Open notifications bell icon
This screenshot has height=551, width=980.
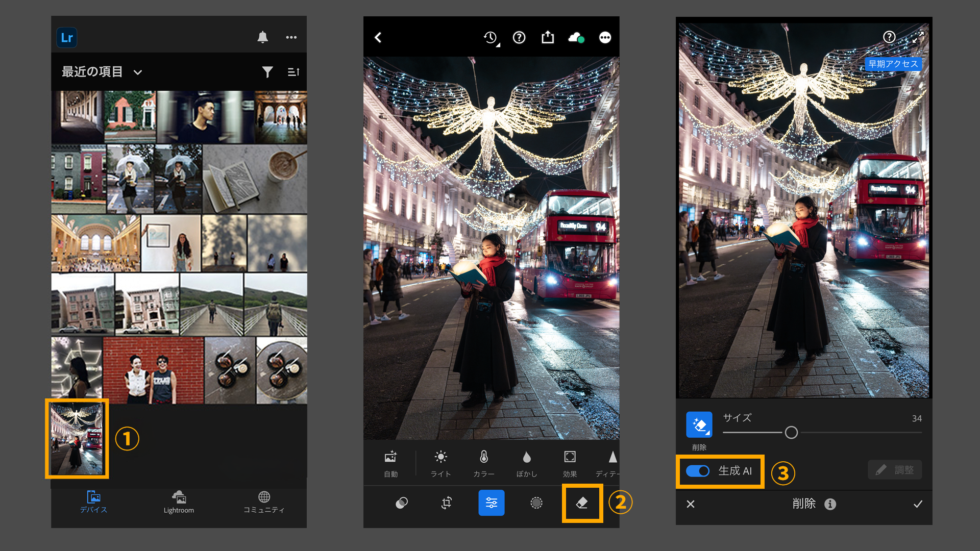[x=262, y=37]
